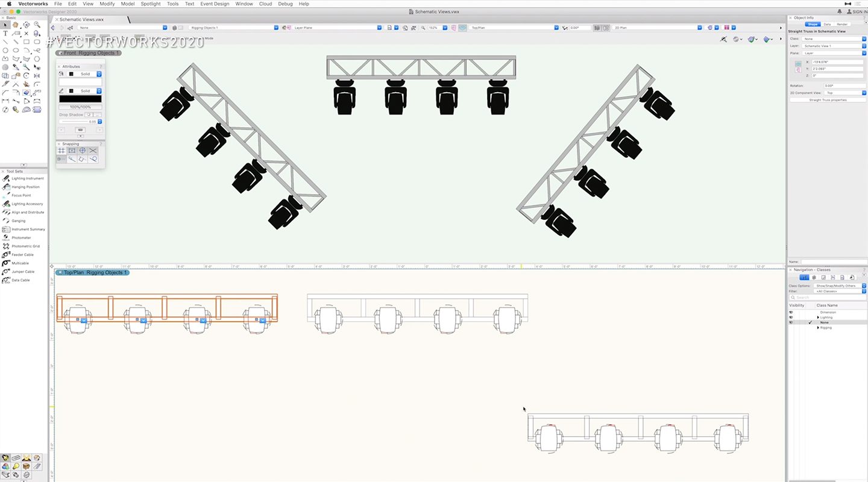The height and width of the screenshot is (482, 868).
Task: Switch to the Render tab
Action: coord(842,24)
